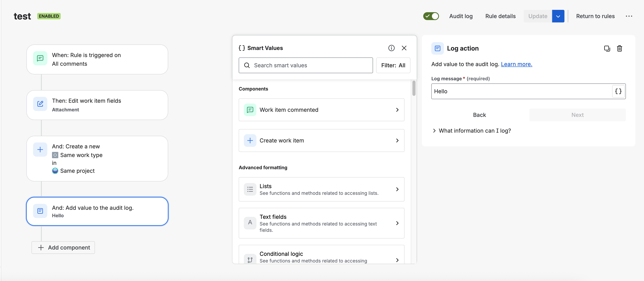644x281 pixels.
Task: Open Smart Values info icon
Action: 391,48
